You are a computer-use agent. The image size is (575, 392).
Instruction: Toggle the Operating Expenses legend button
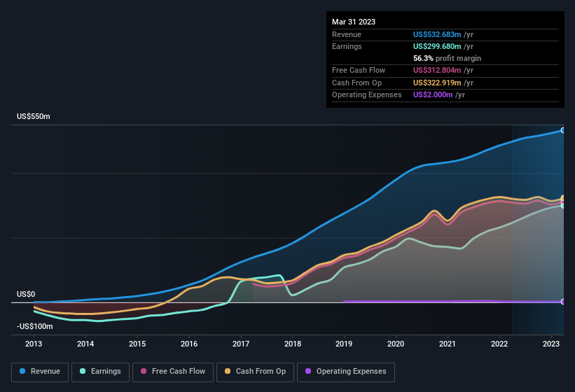click(x=346, y=372)
